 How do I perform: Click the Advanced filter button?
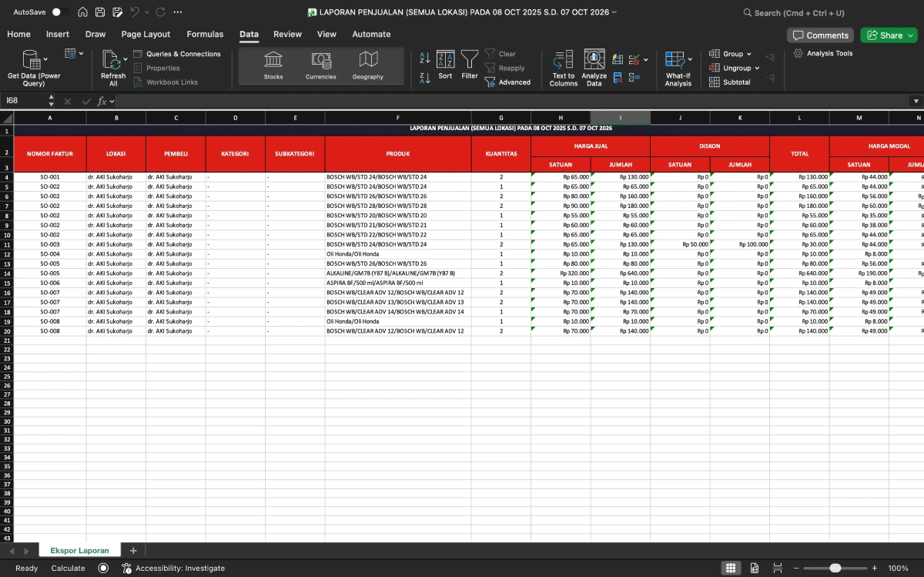507,82
